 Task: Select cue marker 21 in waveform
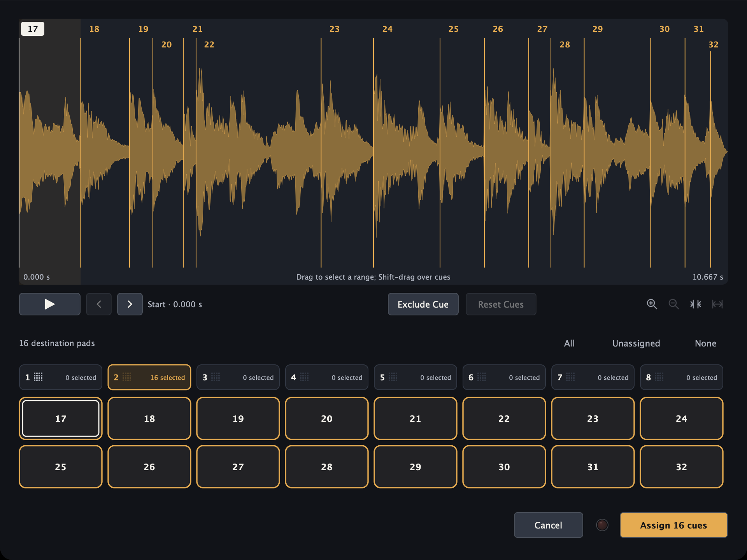(x=198, y=29)
